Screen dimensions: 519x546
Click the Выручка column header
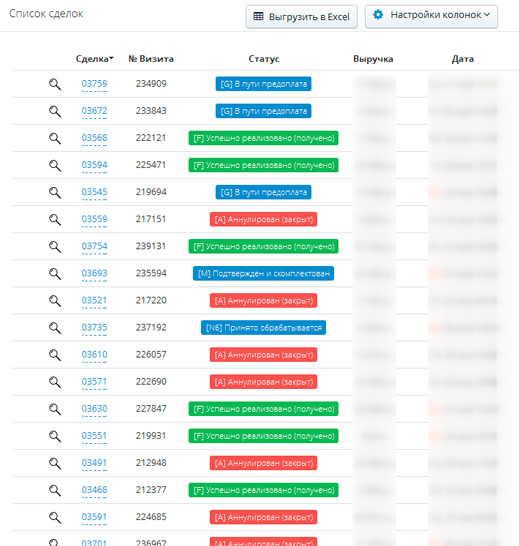[373, 59]
